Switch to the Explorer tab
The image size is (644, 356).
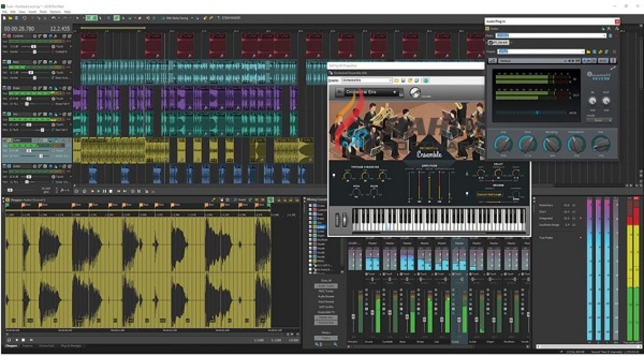pyautogui.click(x=27, y=346)
